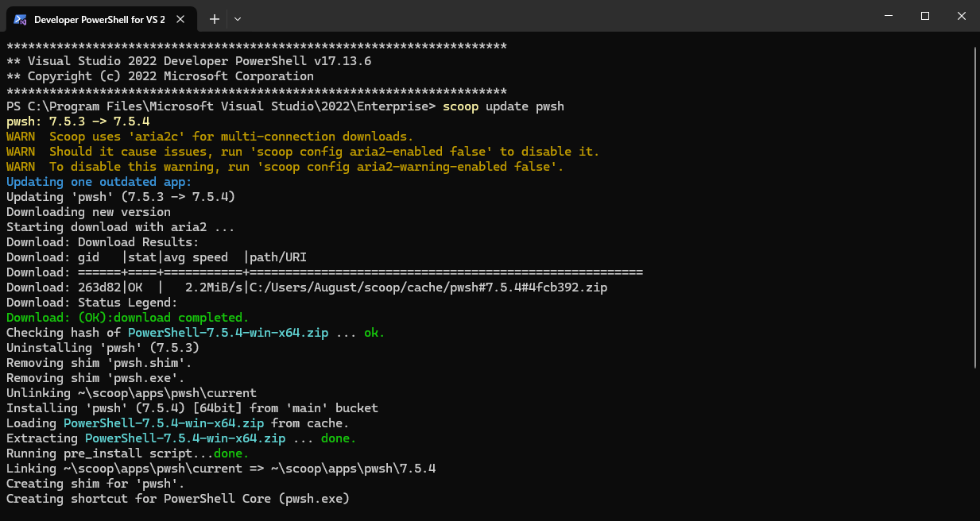Click the empty title bar drag area
The width and height of the screenshot is (980, 521).
pos(556,17)
